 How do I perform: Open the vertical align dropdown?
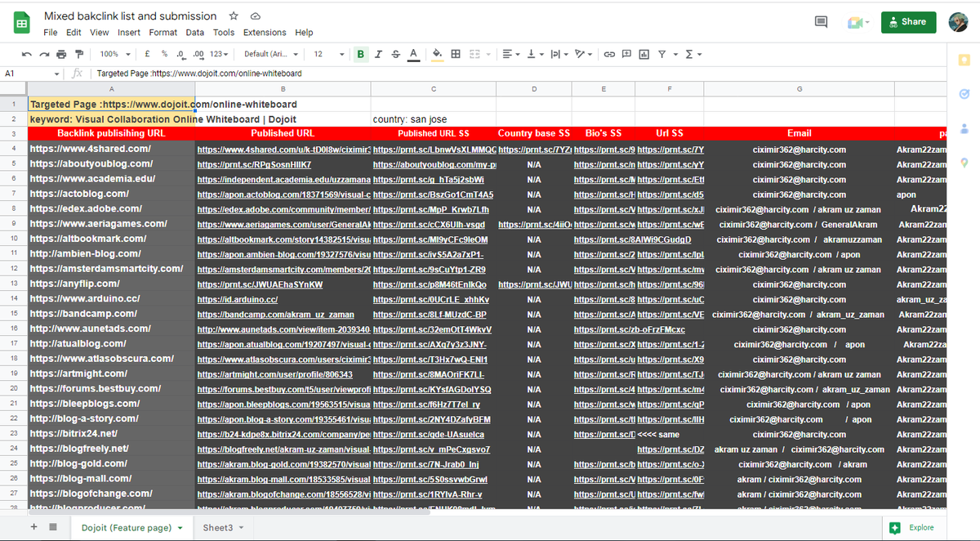pyautogui.click(x=534, y=54)
